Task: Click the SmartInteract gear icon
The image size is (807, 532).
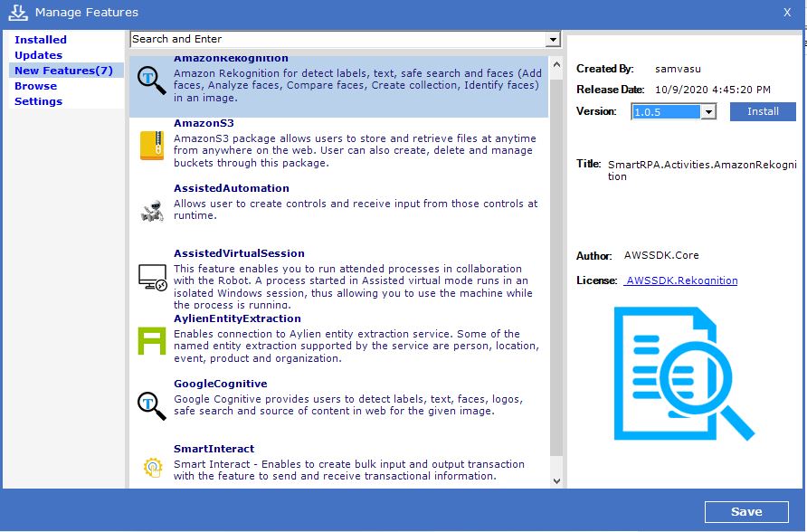Action: (151, 468)
